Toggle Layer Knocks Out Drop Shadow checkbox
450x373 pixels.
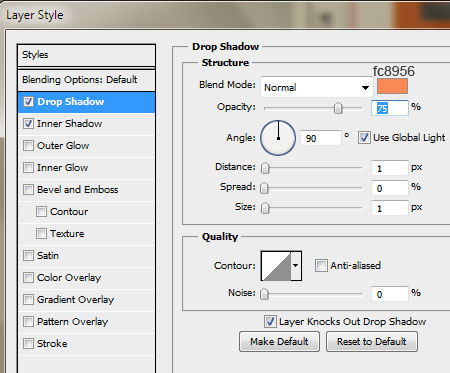(x=270, y=322)
